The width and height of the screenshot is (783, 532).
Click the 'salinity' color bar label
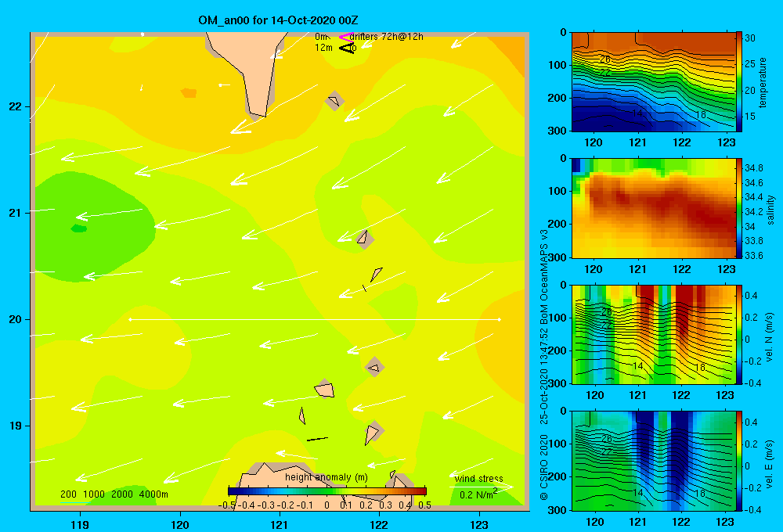pyautogui.click(x=770, y=210)
